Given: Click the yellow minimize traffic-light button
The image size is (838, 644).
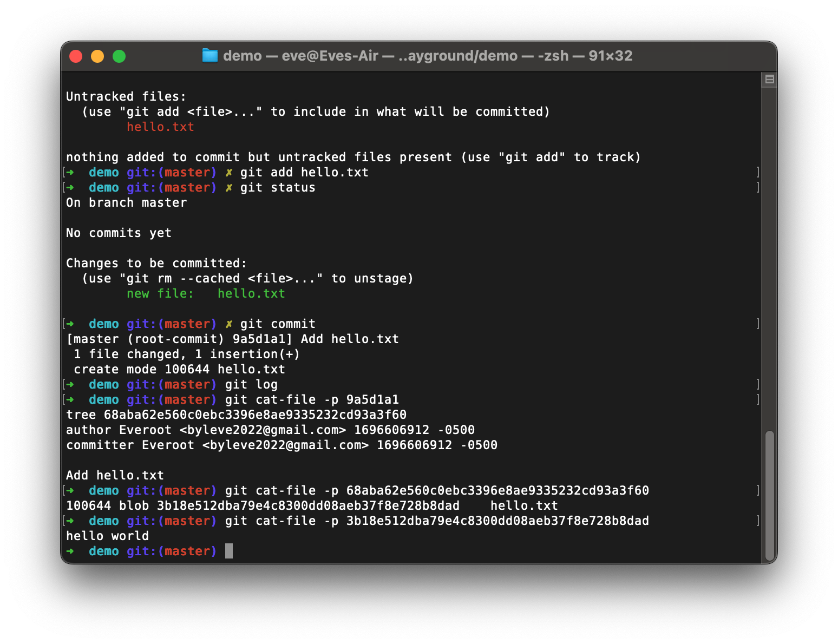Looking at the screenshot, I should click(97, 56).
